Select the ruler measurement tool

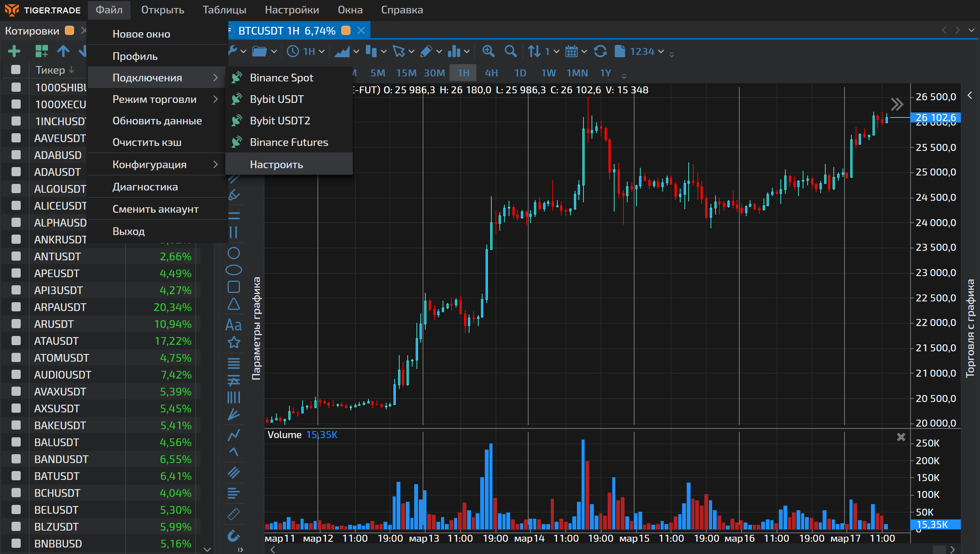click(233, 513)
